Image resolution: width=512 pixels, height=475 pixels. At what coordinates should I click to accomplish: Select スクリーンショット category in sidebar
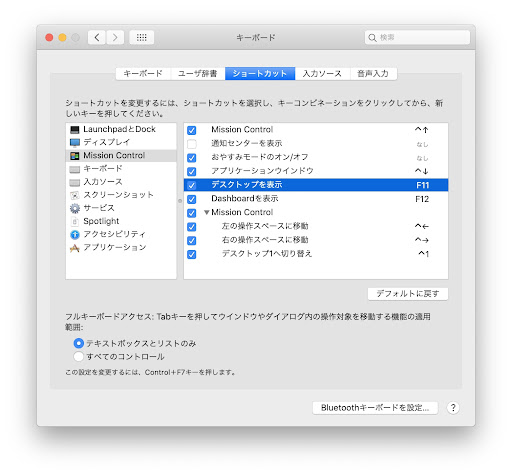click(121, 195)
